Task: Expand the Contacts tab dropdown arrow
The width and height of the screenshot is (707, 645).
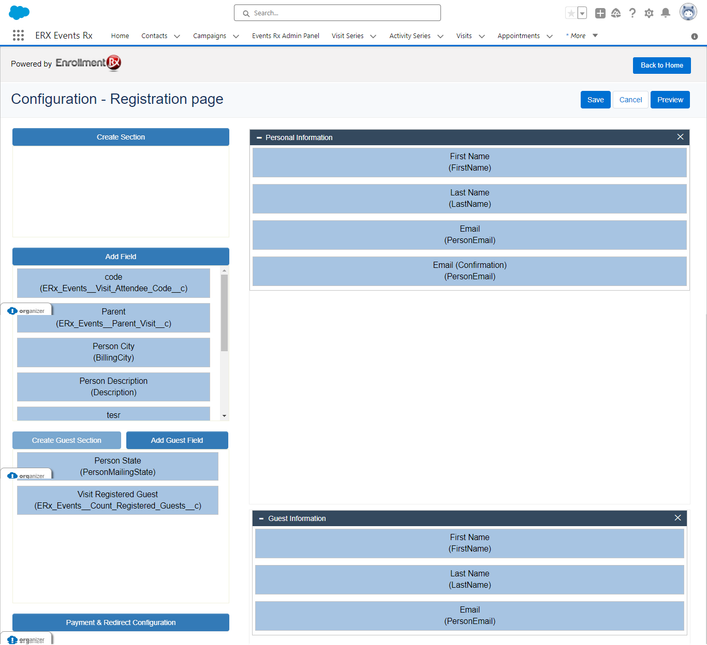Action: point(177,36)
